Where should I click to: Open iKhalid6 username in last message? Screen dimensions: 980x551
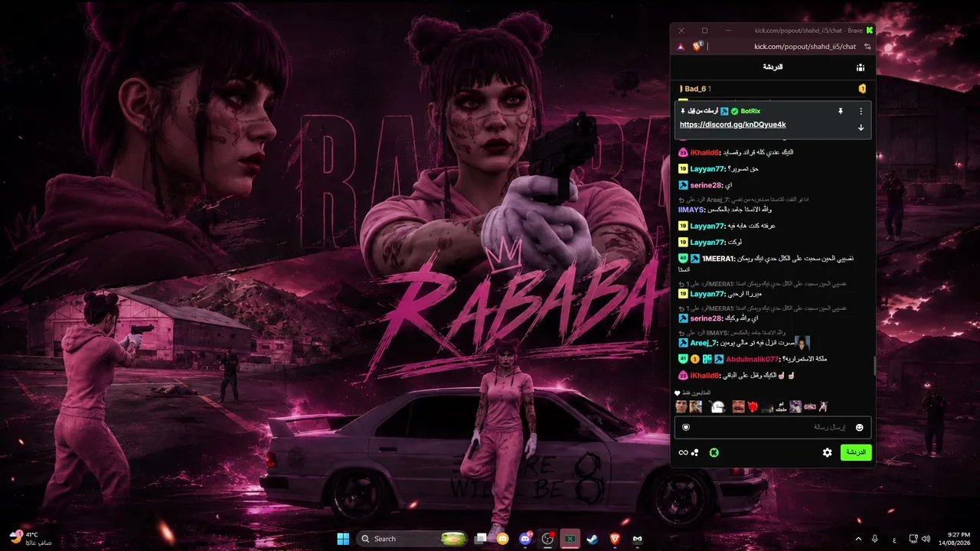pos(704,375)
